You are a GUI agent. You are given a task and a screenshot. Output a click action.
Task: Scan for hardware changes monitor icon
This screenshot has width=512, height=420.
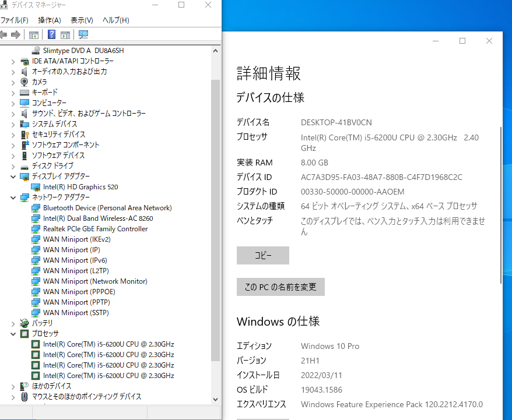click(x=83, y=34)
